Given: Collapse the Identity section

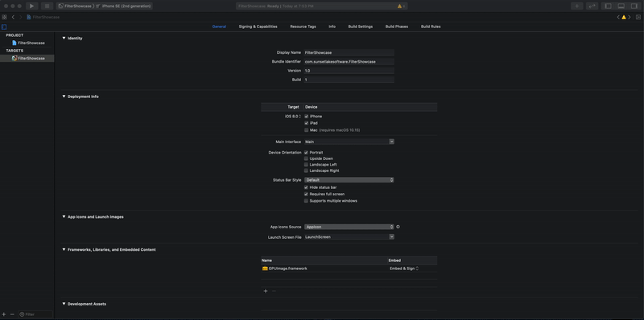Looking at the screenshot, I should pyautogui.click(x=64, y=38).
